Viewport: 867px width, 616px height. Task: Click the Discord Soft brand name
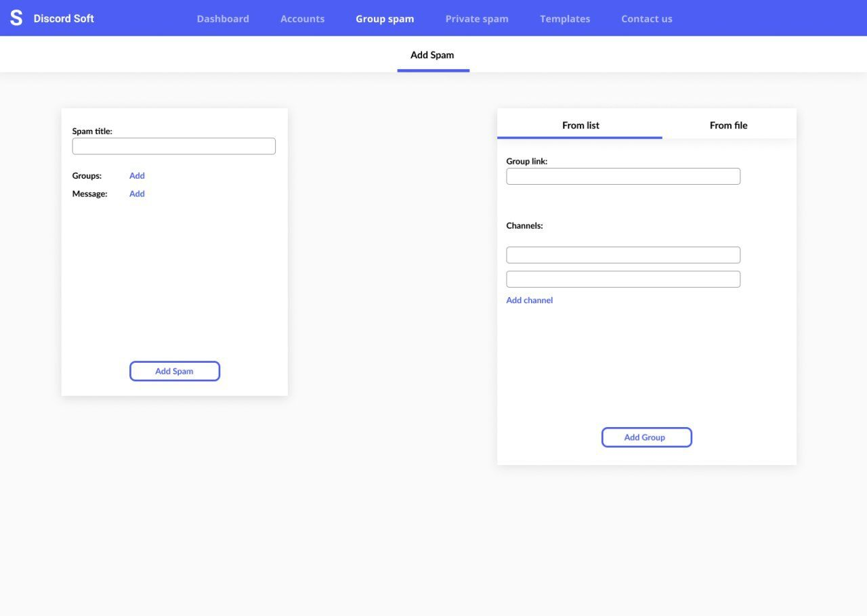click(x=64, y=18)
